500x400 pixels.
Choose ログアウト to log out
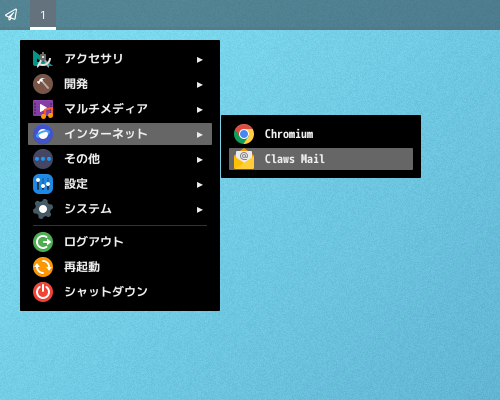coord(120,242)
